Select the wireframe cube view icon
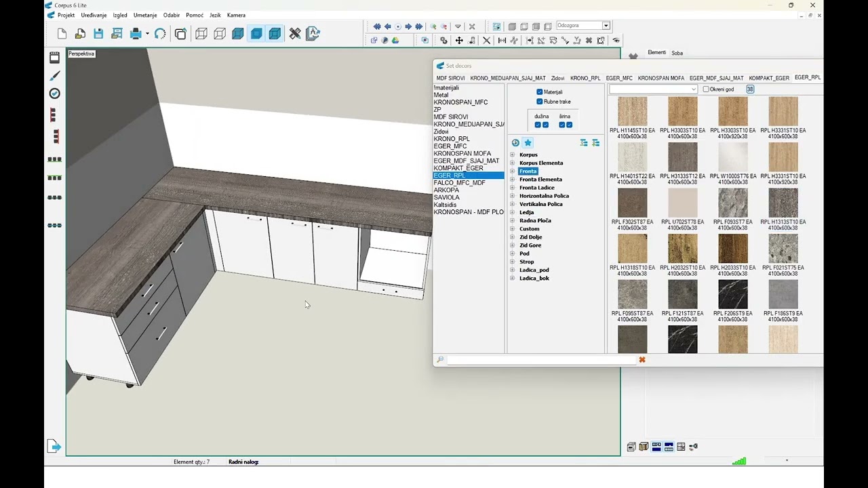 pos(201,34)
